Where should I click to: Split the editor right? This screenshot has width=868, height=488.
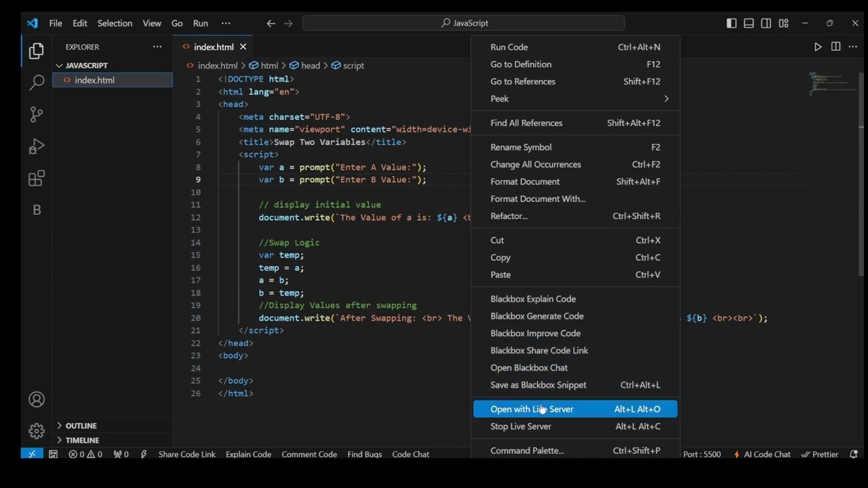835,47
